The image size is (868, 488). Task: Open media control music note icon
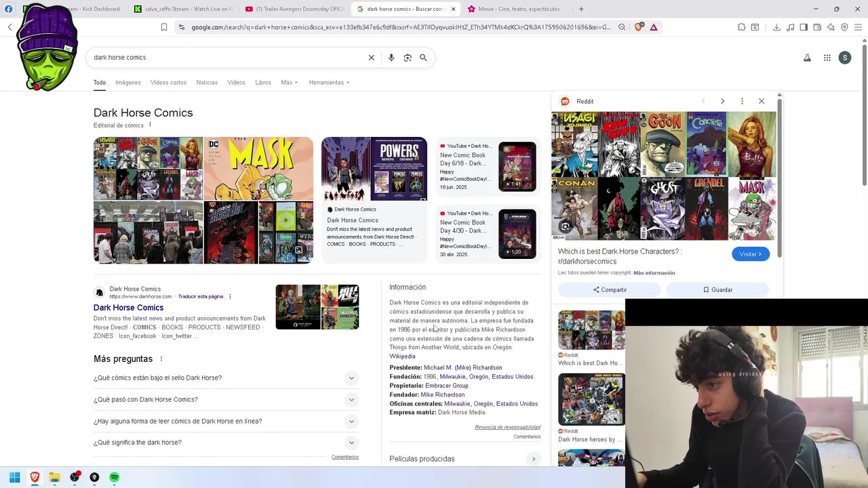(791, 27)
